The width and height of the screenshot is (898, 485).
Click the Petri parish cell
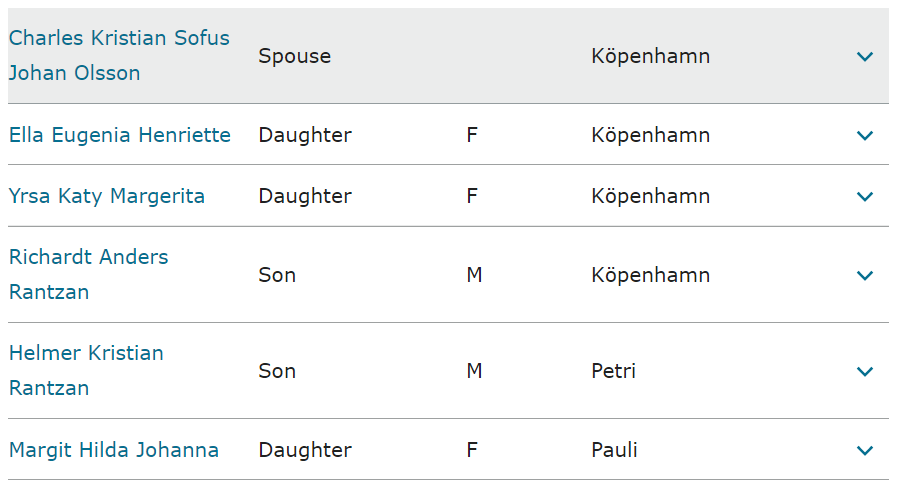613,371
